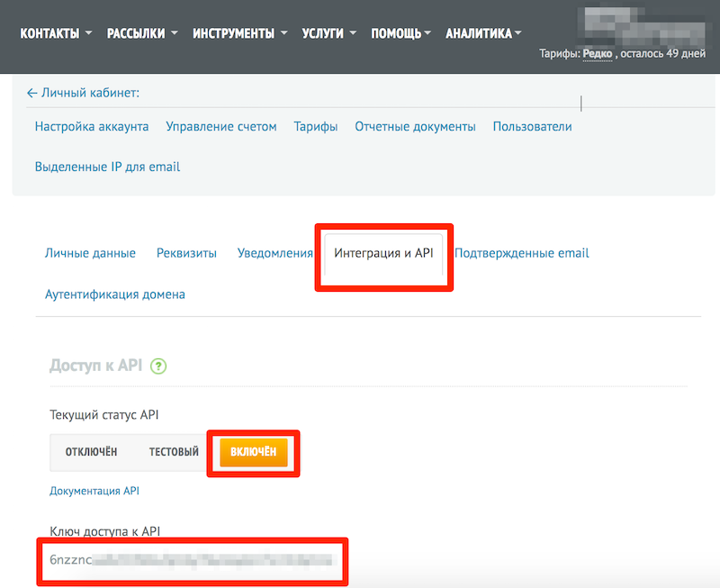Open the АНАЛИТИКА dropdown menu
Viewport: 720px width, 588px height.
click(x=483, y=33)
